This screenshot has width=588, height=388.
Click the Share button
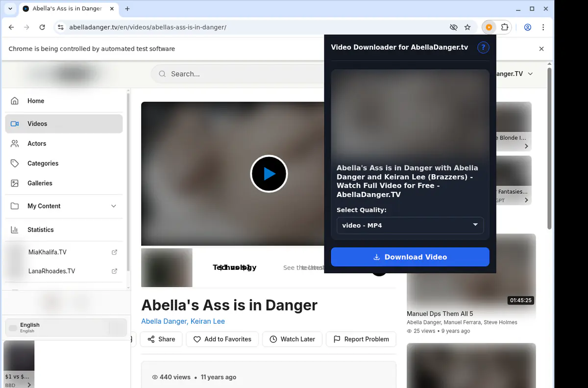[161, 339]
